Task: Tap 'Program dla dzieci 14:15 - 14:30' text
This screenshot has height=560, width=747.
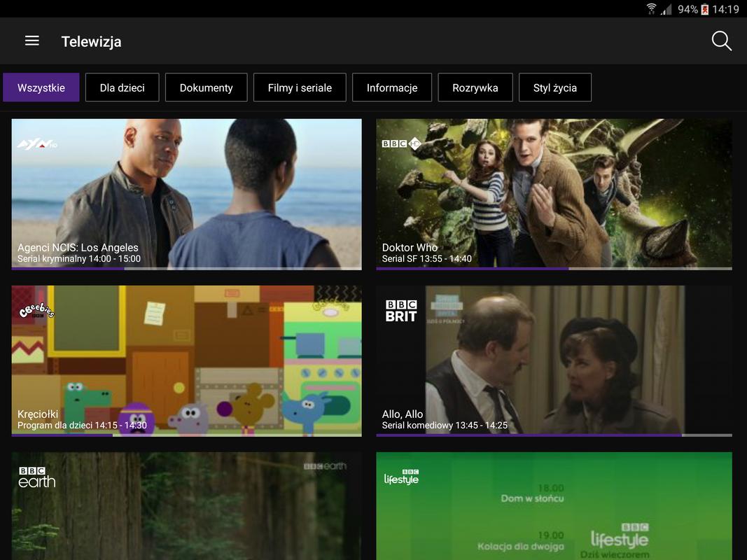Action: click(x=83, y=426)
